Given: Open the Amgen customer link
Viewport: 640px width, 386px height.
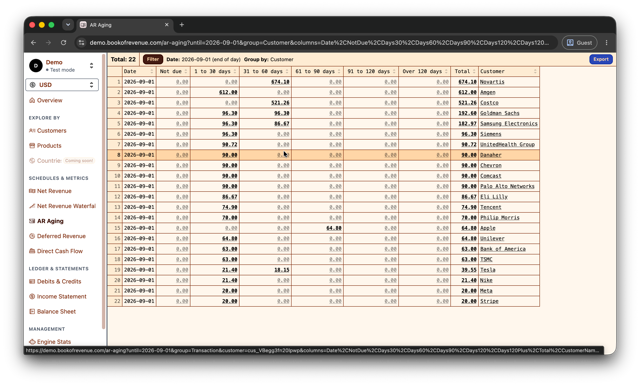Looking at the screenshot, I should coord(488,93).
